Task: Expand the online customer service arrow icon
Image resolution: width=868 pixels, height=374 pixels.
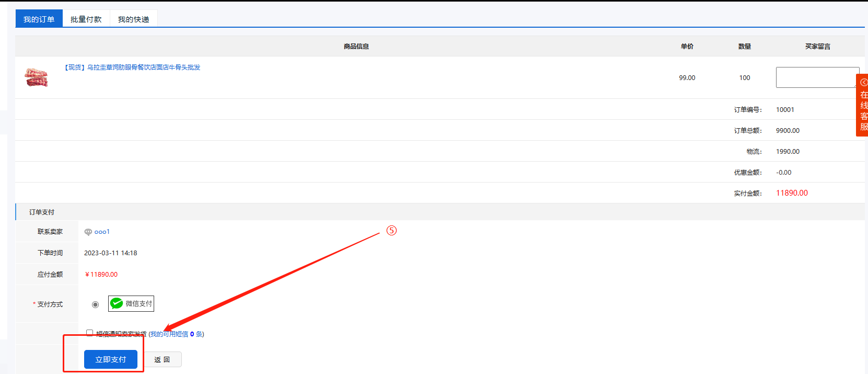Action: [x=864, y=82]
